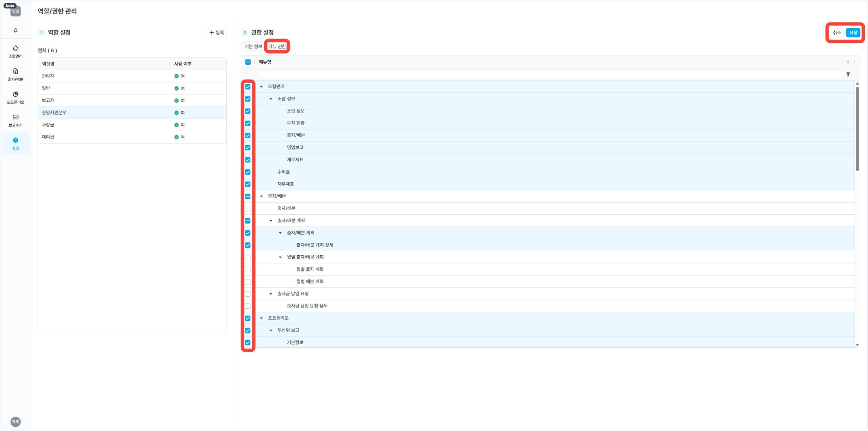Go to 포트폴리오 in the sidebar
868x431 pixels.
coord(16,97)
